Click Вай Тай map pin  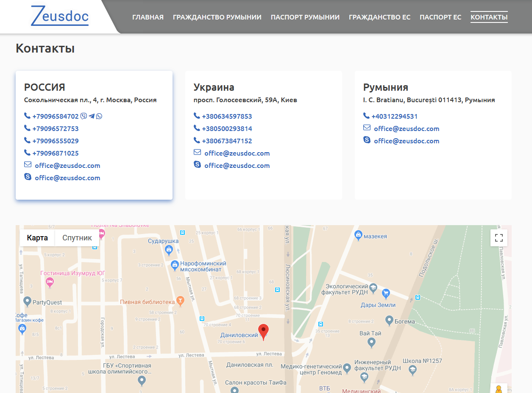coord(371,342)
